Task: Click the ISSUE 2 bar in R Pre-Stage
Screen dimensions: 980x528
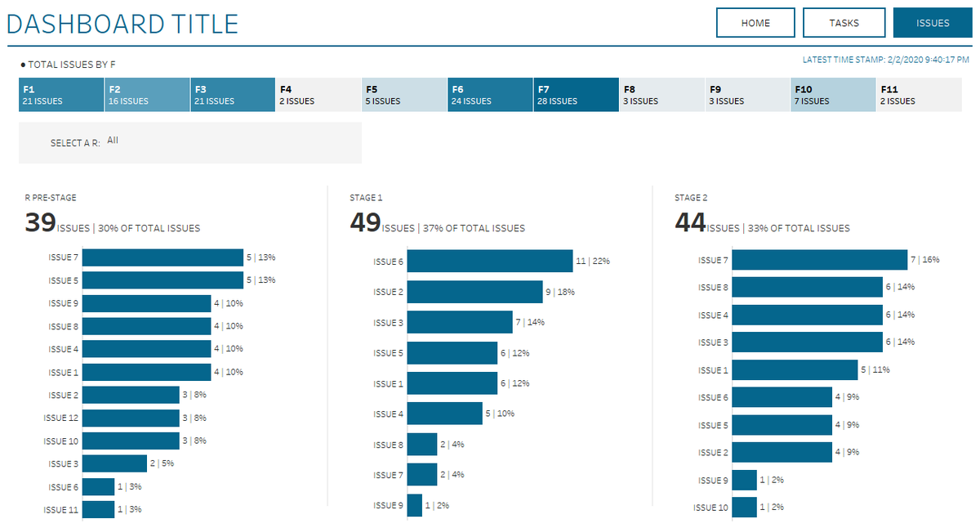Action: 131,395
